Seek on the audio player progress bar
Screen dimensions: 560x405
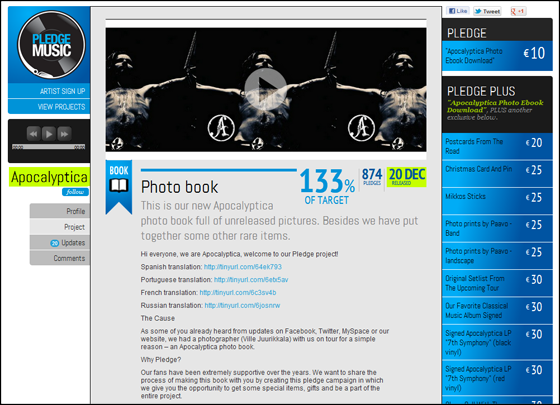pos(49,147)
